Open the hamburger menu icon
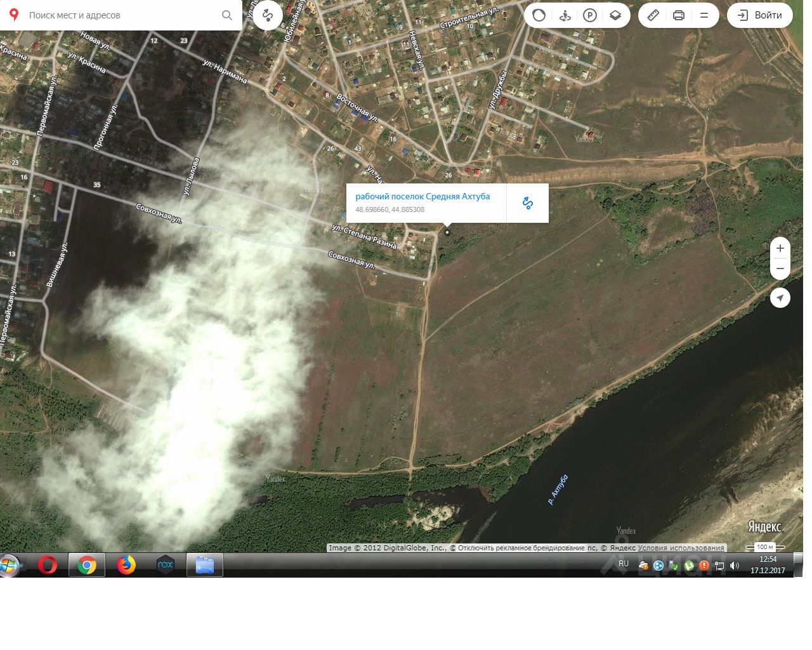 (704, 15)
